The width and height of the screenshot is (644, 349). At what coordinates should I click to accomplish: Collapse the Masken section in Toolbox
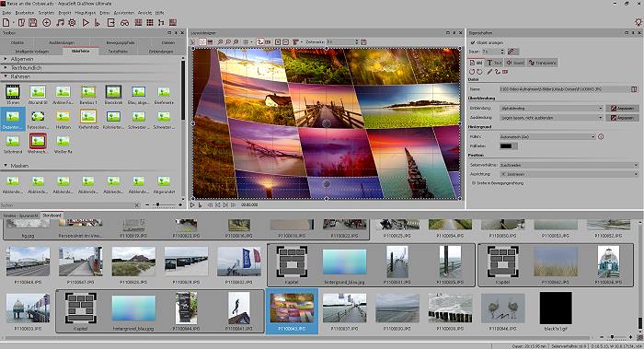click(6, 165)
